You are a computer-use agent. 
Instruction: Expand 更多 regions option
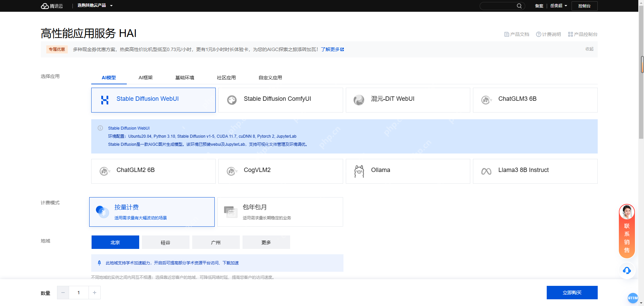[x=266, y=242]
